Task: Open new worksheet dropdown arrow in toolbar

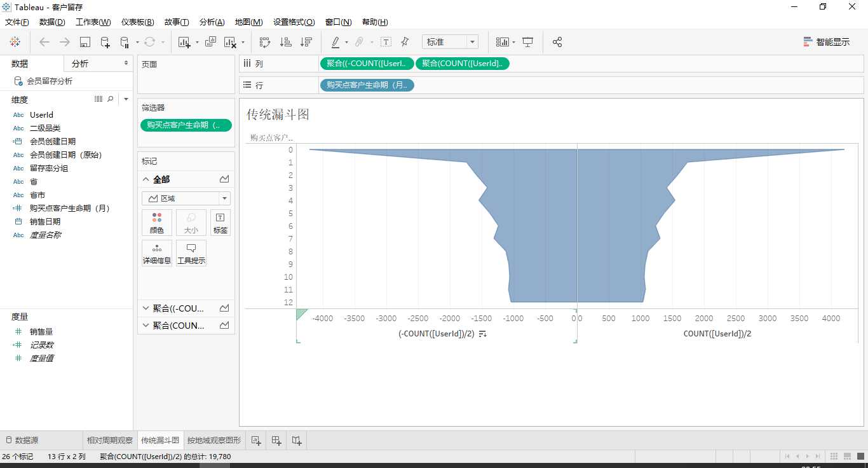Action: [x=197, y=43]
